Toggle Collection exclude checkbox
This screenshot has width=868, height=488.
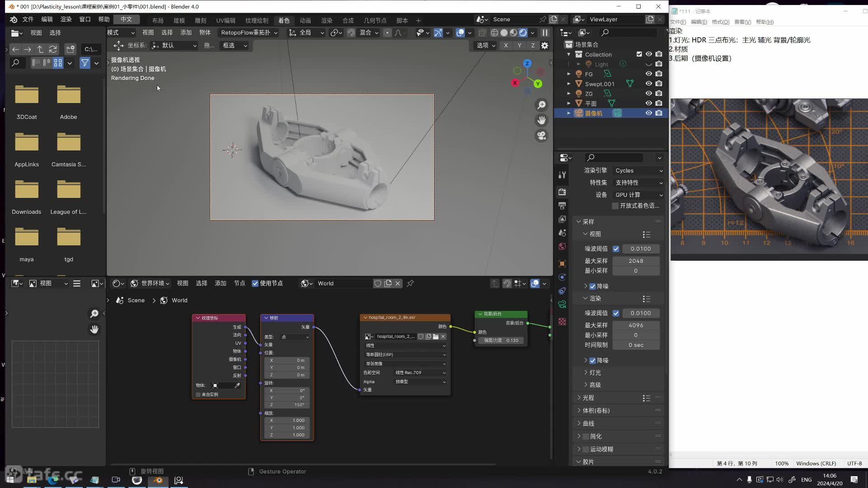click(639, 54)
